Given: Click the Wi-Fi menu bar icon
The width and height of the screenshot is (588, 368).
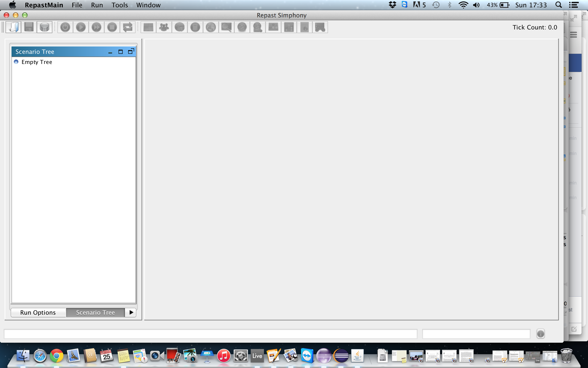Looking at the screenshot, I should (x=463, y=5).
